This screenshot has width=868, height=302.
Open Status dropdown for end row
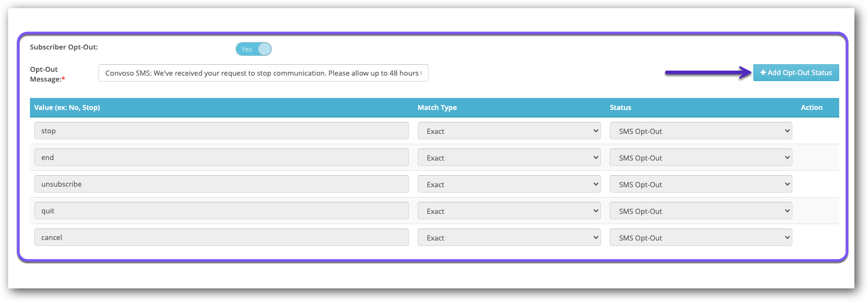(700, 157)
